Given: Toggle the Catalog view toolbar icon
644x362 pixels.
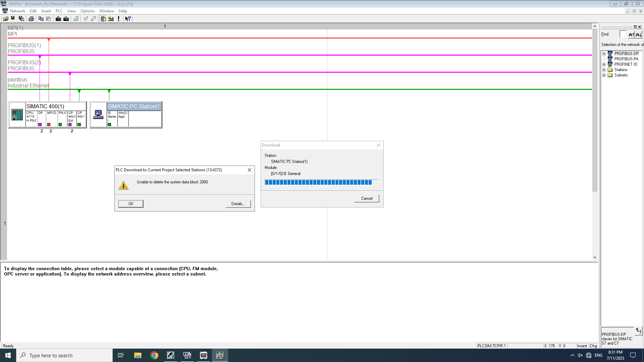Looking at the screenshot, I should click(103, 19).
